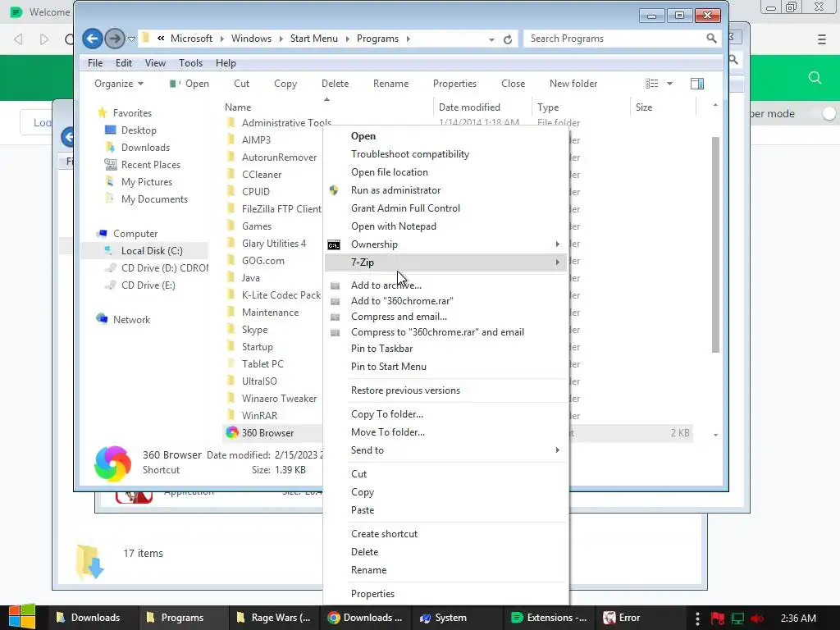Click the Back arrow in Programs explorer
This screenshot has width=840, height=630.
pyautogui.click(x=92, y=39)
